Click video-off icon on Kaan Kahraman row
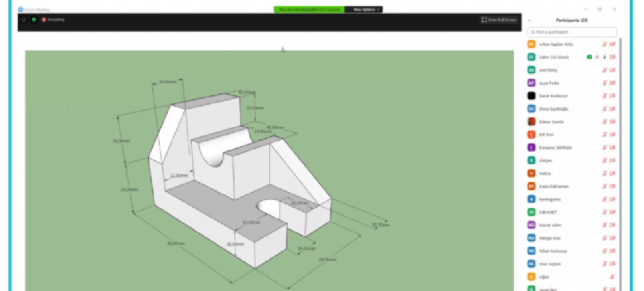 (x=613, y=186)
